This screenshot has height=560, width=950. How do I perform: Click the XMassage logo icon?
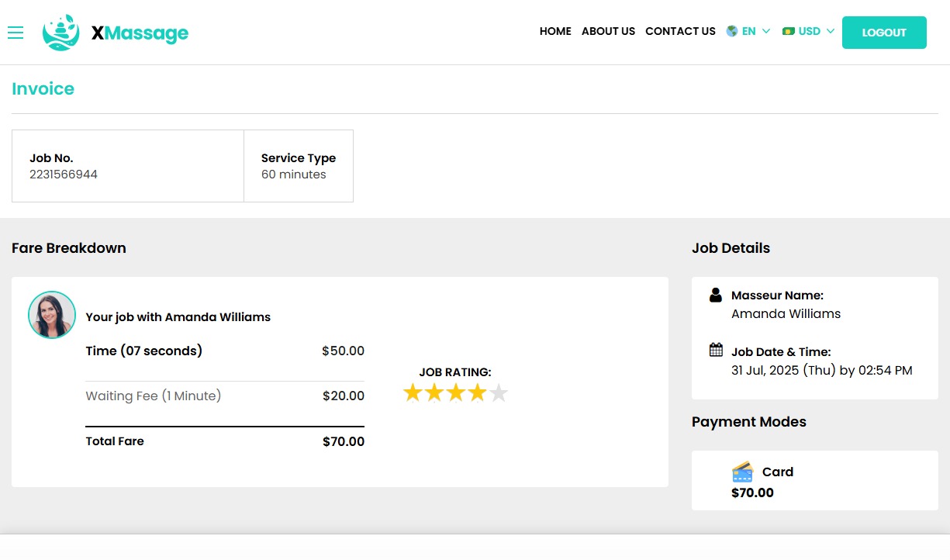60,33
